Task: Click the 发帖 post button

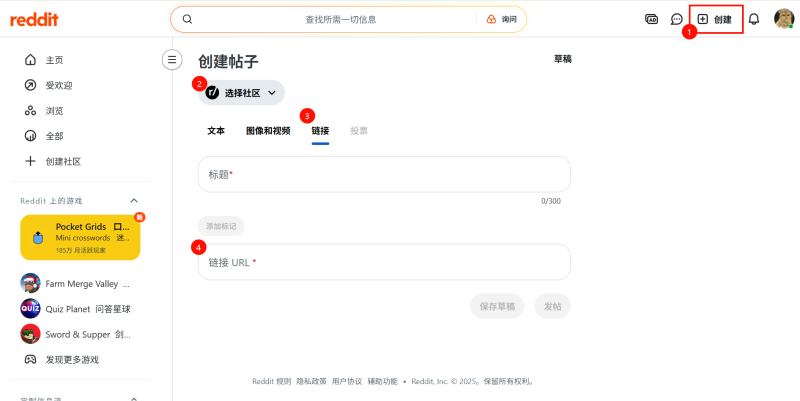Action: tap(553, 306)
